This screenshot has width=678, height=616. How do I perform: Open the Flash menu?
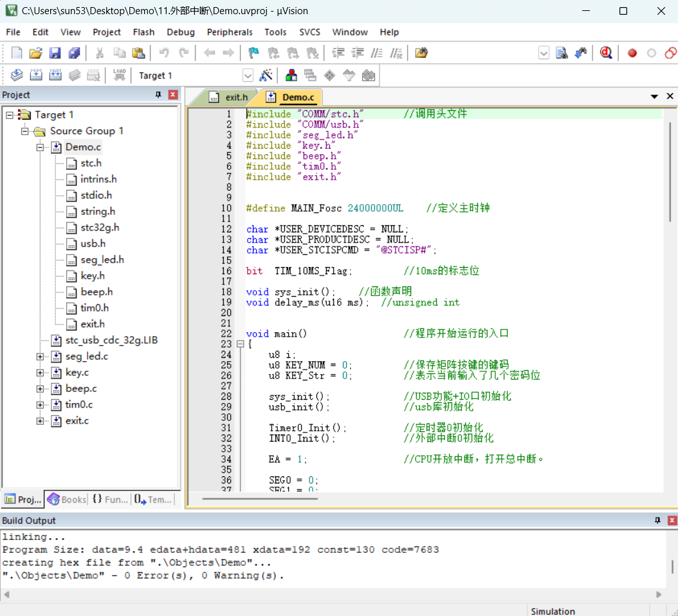click(x=143, y=32)
